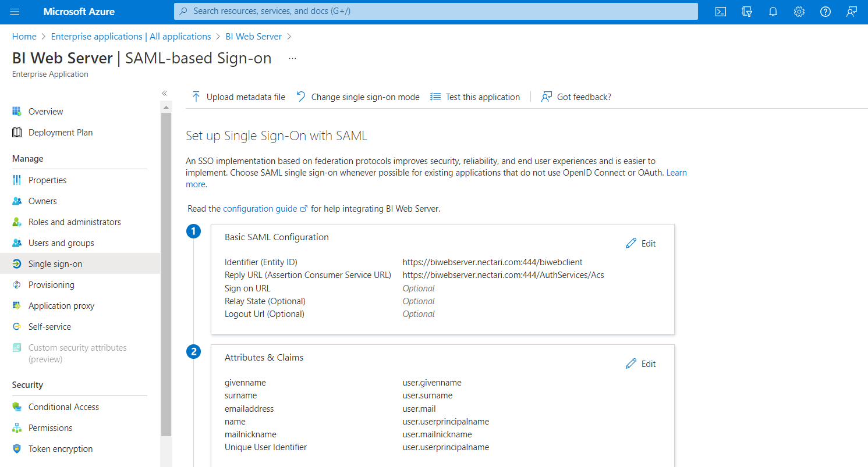Click Test this application

(x=475, y=97)
